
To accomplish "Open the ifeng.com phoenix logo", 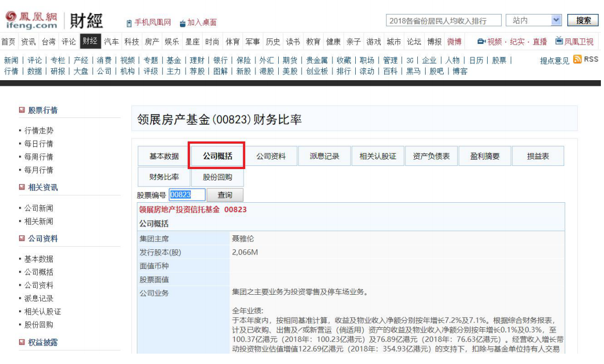I will (32, 20).
